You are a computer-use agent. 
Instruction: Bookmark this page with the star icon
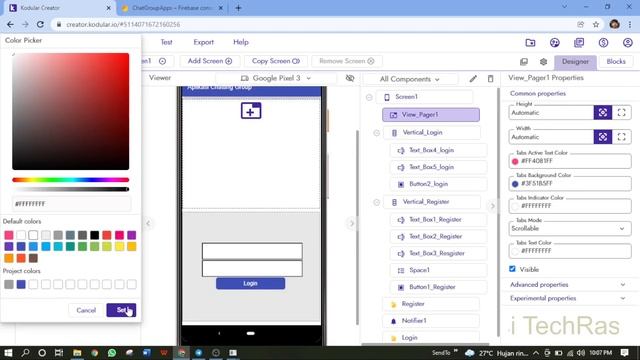[596, 24]
